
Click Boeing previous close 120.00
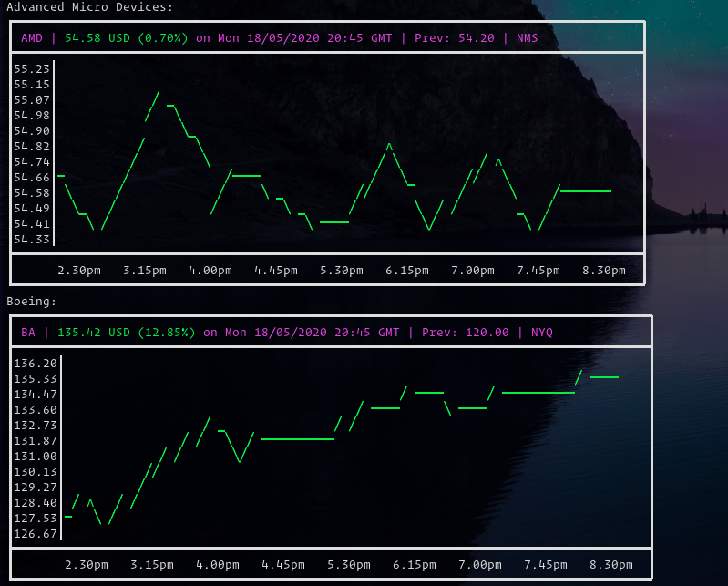487,333
